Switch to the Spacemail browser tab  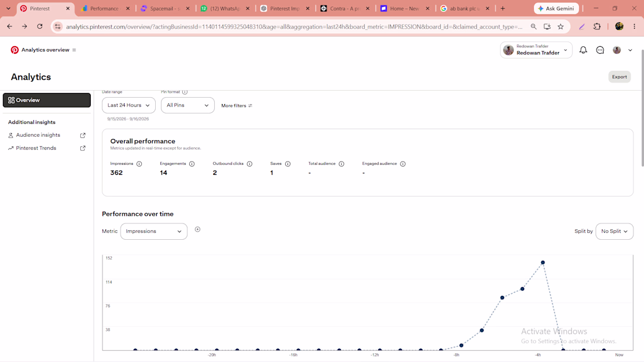pos(165,8)
